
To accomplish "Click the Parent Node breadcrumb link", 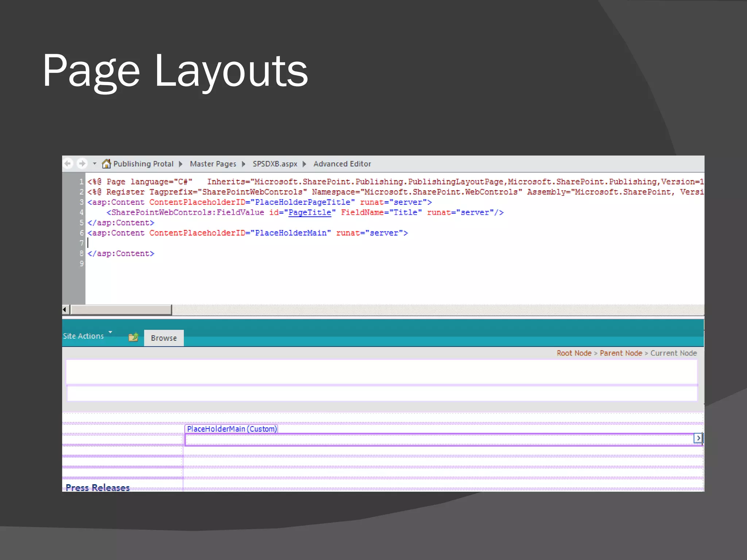I will point(621,353).
